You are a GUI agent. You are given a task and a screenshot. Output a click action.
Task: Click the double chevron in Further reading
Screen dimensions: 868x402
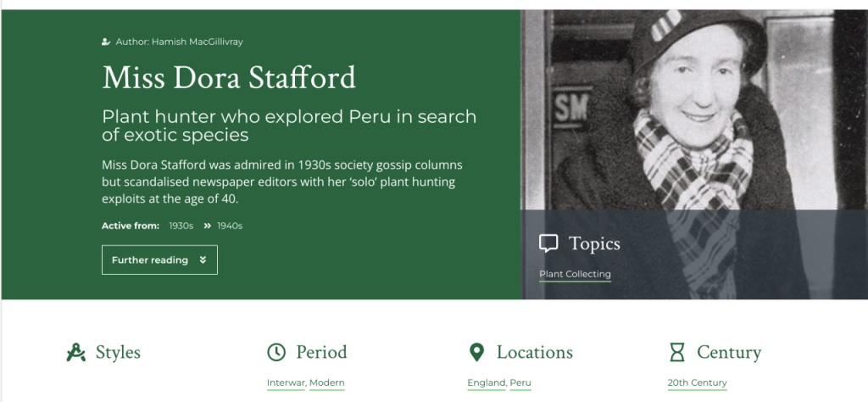point(203,260)
